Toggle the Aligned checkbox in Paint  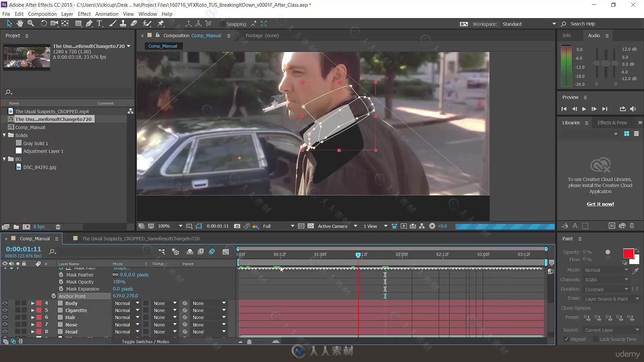pyautogui.click(x=567, y=339)
